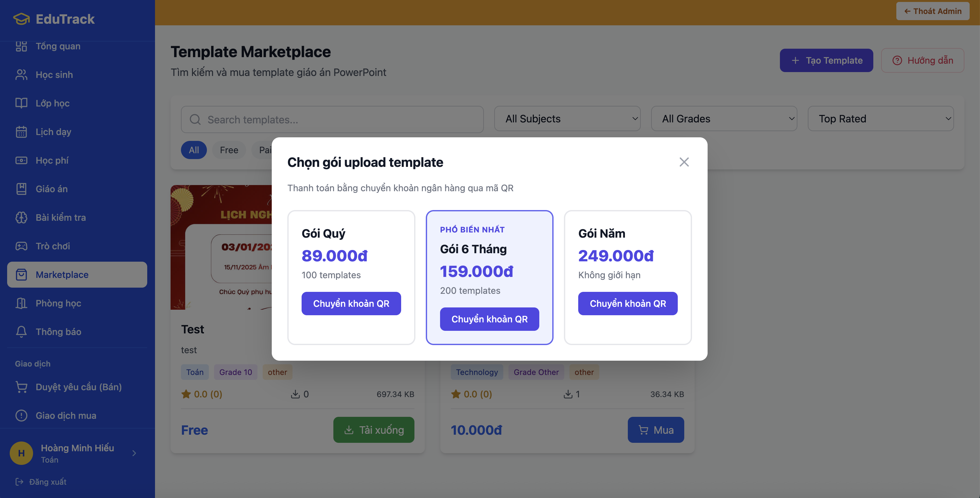Go to Giao dịch mua page

66,416
